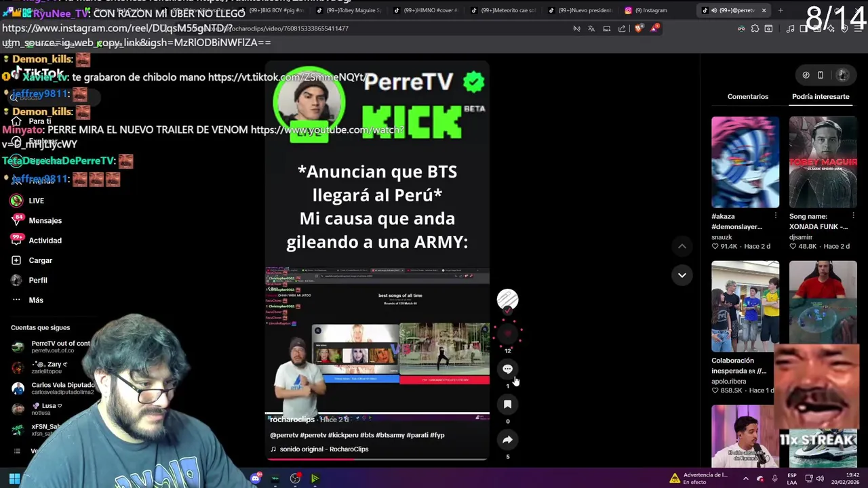Viewport: 868px width, 488px height.
Task: Open creator avatar above like button
Action: pyautogui.click(x=507, y=299)
